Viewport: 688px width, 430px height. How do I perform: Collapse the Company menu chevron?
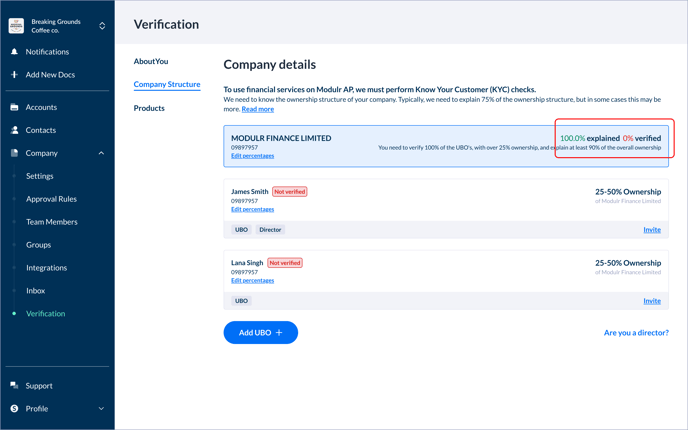pos(101,153)
